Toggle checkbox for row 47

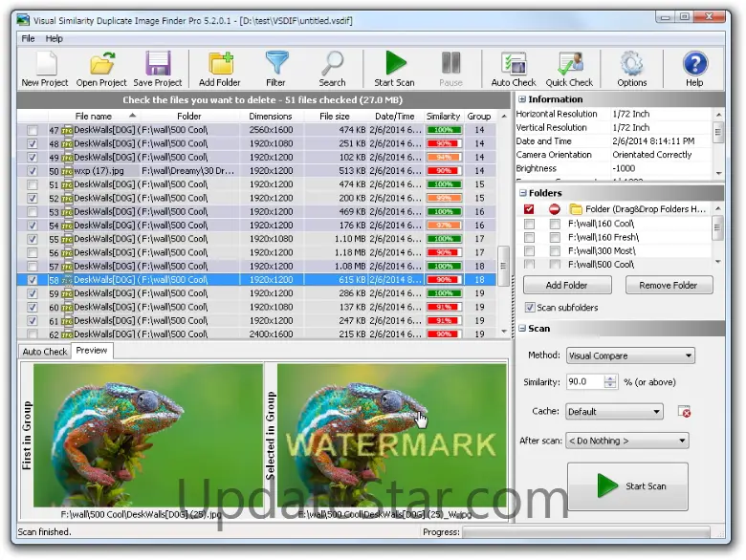tap(33, 130)
